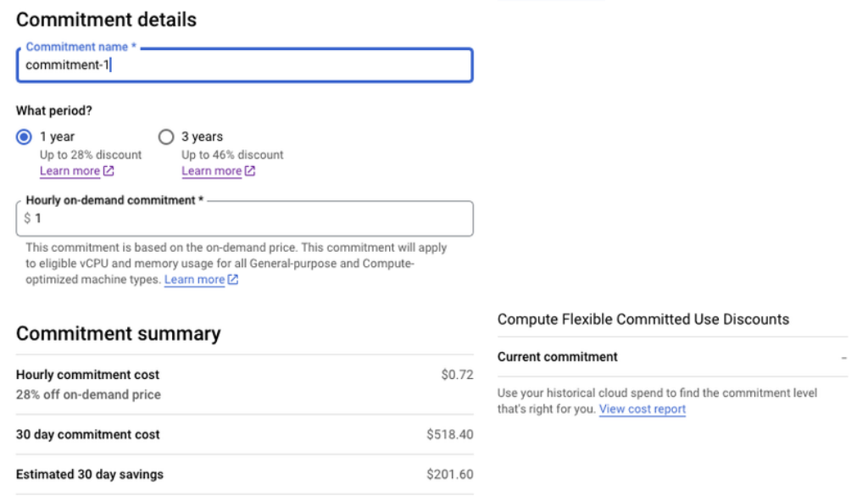Click external-link icon beside 1 year Learn more

(108, 171)
